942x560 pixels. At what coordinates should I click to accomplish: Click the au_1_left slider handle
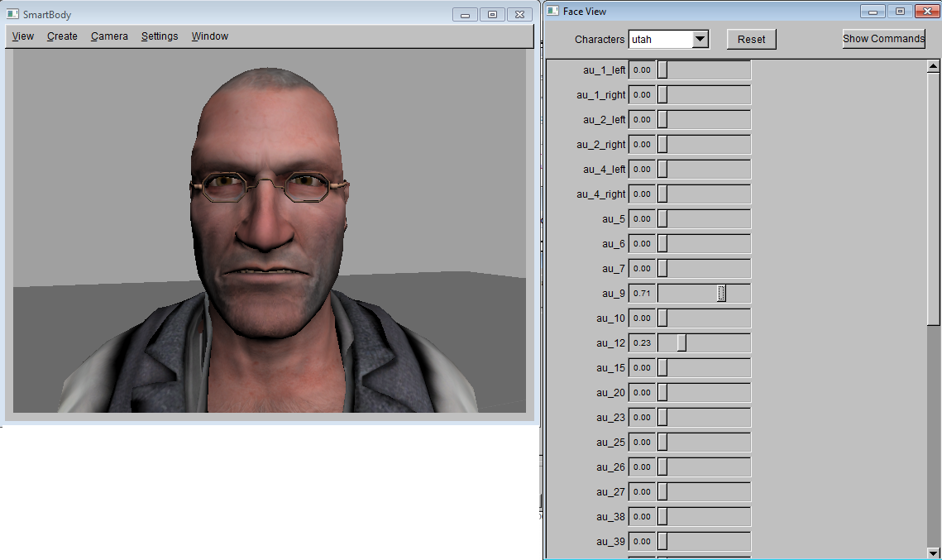click(x=662, y=69)
